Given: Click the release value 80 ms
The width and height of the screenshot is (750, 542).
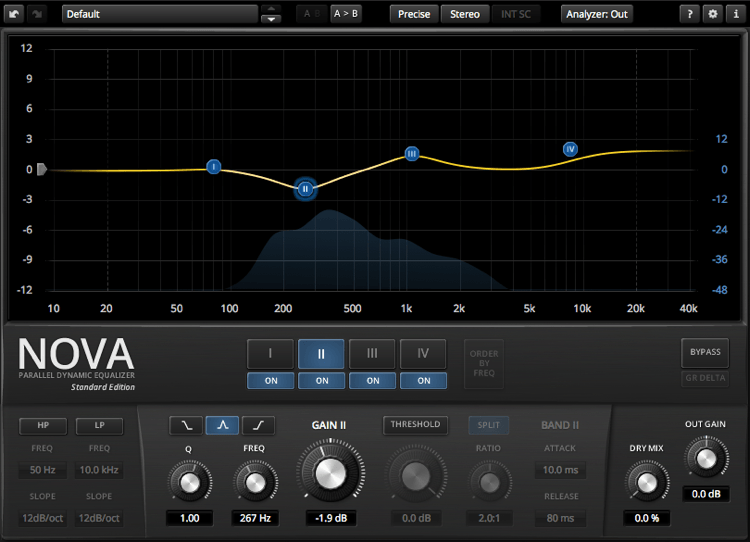Looking at the screenshot, I should pyautogui.click(x=561, y=518).
